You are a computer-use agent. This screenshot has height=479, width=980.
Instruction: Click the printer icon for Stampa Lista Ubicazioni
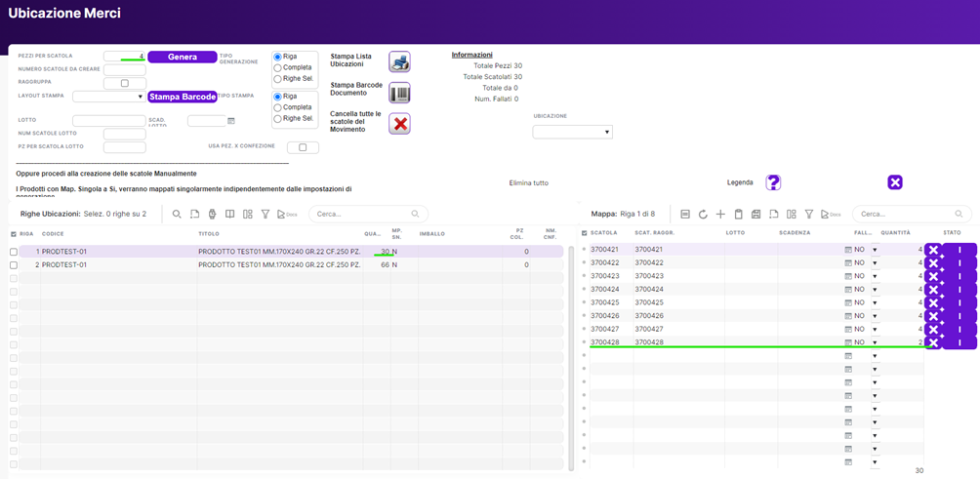pos(399,61)
